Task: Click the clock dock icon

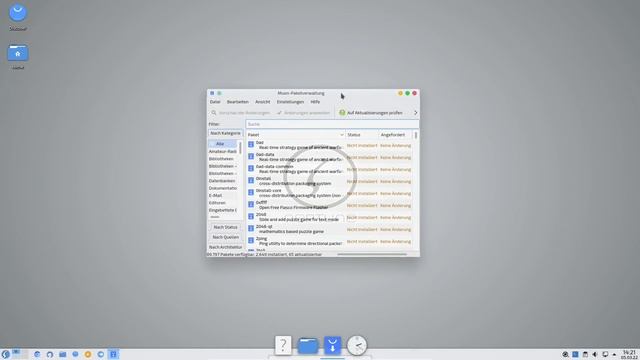Action: [x=357, y=346]
